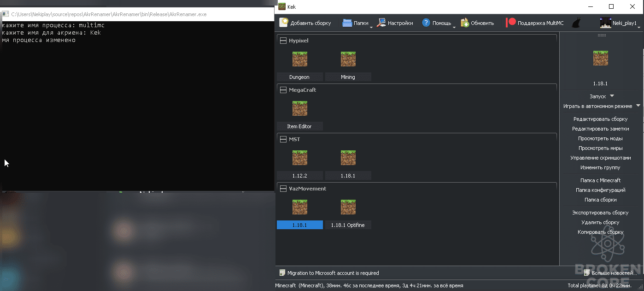The width and height of the screenshot is (644, 291).
Task: Click Поддержка MultiMC with the red circle icon
Action: [535, 23]
